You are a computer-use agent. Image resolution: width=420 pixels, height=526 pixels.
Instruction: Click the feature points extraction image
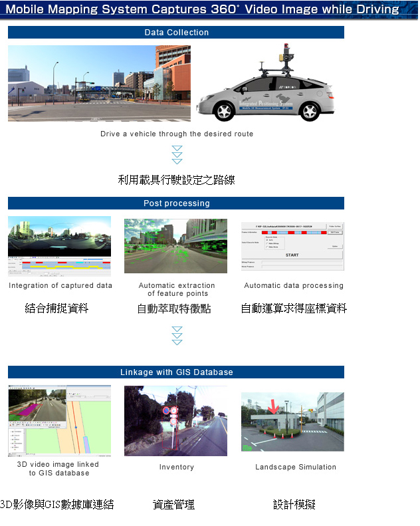176,246
